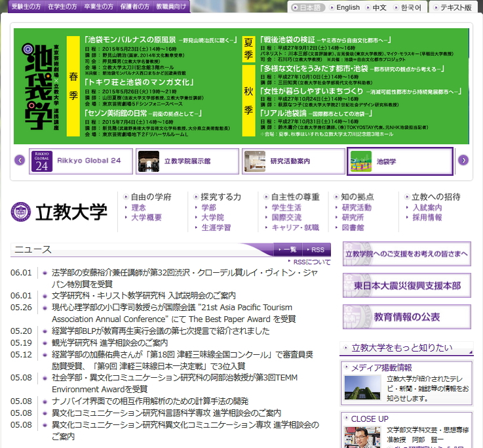Open the 観光学研究科 進学相談会のご案内 news link

click(109, 342)
